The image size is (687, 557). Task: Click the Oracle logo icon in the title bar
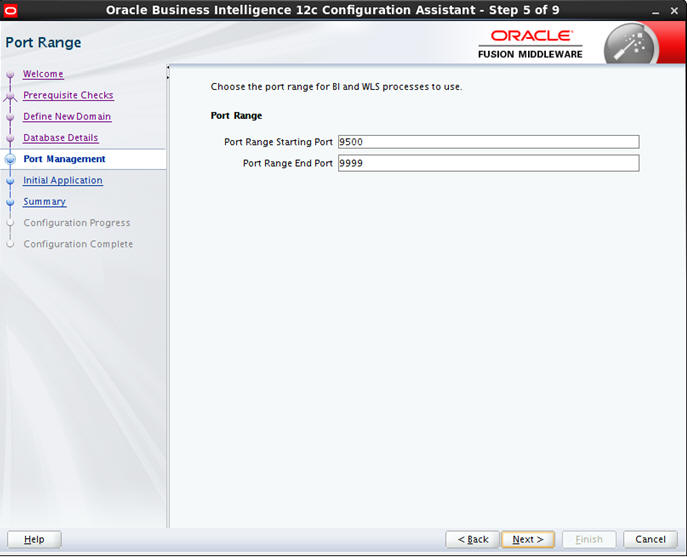click(10, 11)
